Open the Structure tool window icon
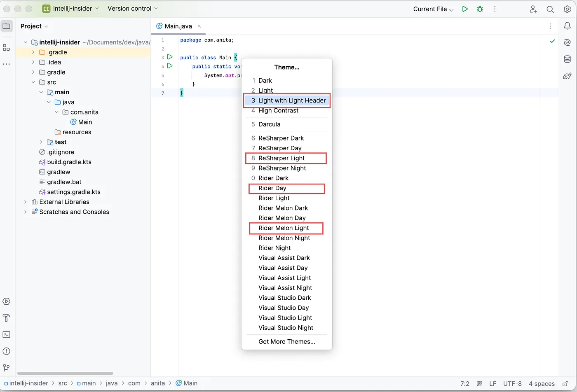Viewport: 577px width, 392px height. pyautogui.click(x=6, y=48)
